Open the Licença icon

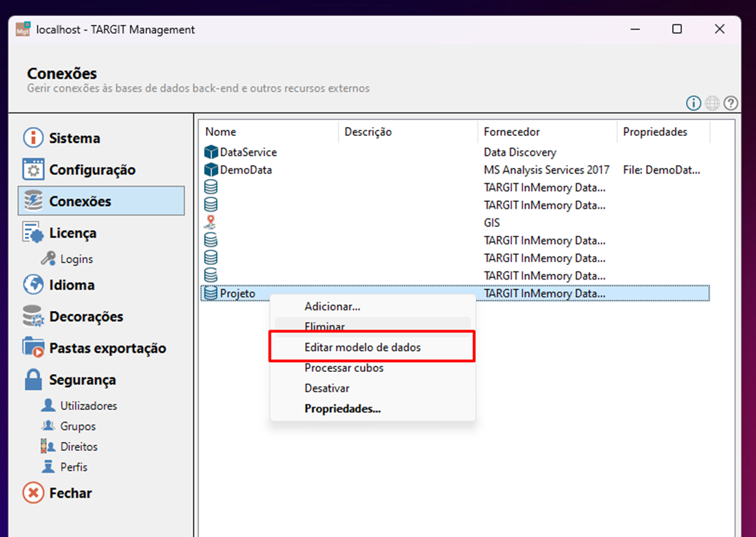pos(33,232)
